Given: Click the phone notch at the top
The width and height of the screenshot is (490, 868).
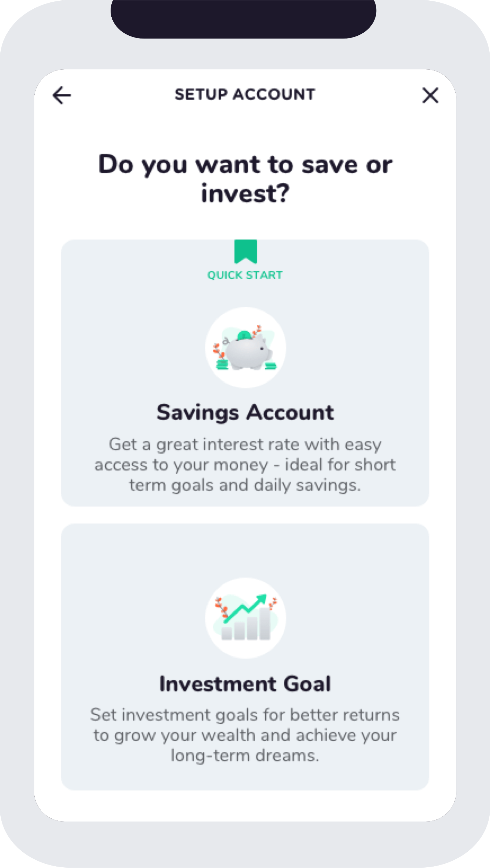Looking at the screenshot, I should (243, 19).
